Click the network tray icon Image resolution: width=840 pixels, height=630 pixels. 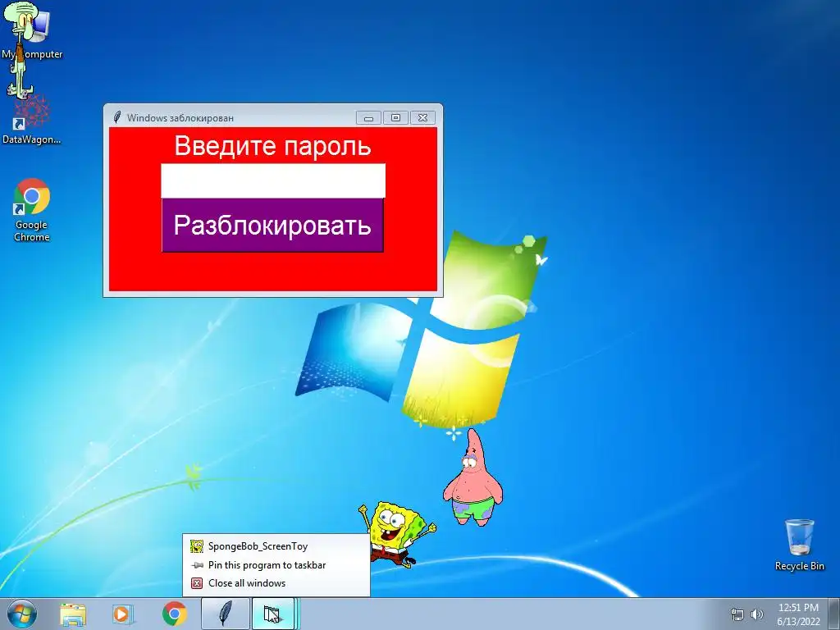[737, 614]
